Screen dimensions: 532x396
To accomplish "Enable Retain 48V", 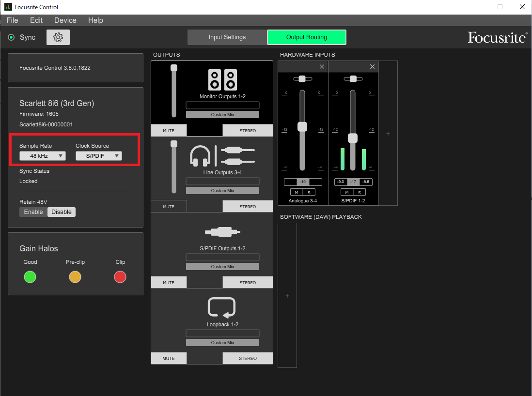I will click(33, 212).
